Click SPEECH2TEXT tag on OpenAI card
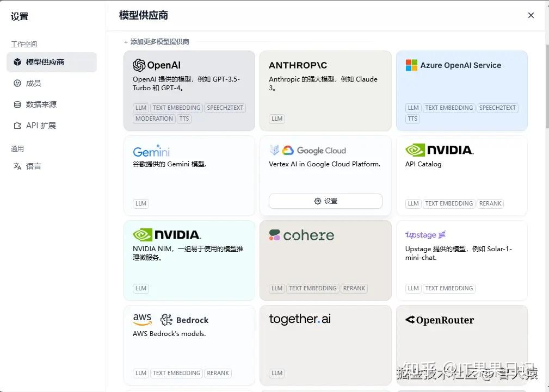 (x=225, y=108)
